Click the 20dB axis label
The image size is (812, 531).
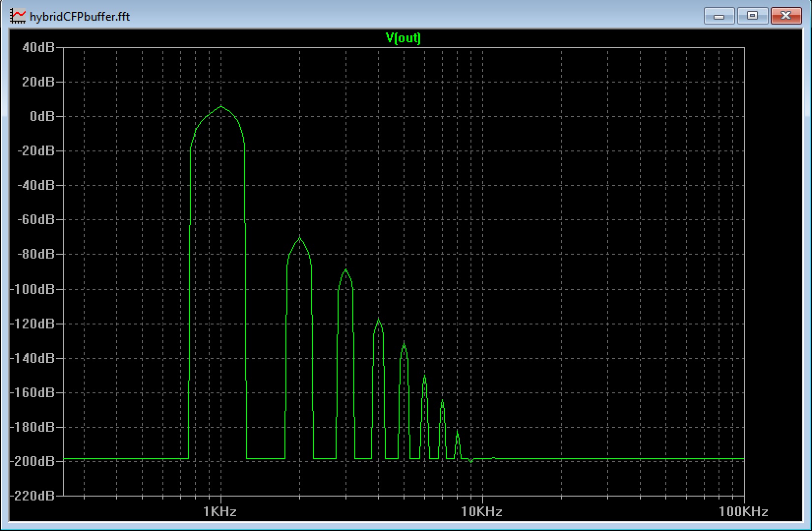38,82
